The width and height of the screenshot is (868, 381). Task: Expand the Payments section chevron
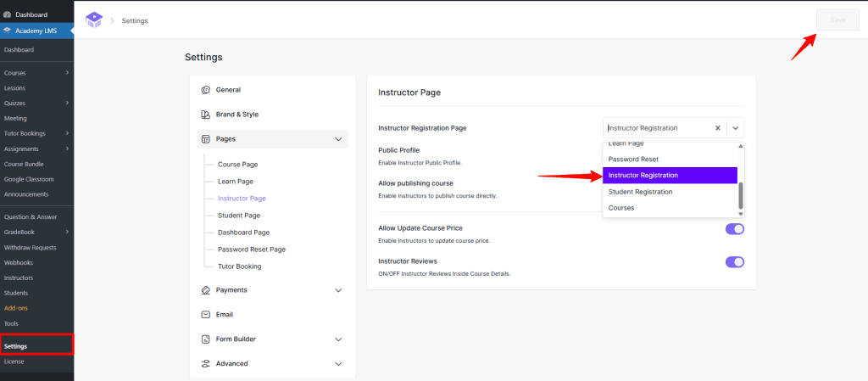pos(339,290)
